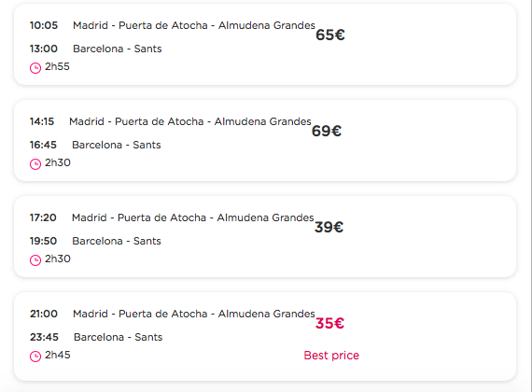The height and width of the screenshot is (392, 532).
Task: Select the 65€ price
Action: pos(330,35)
